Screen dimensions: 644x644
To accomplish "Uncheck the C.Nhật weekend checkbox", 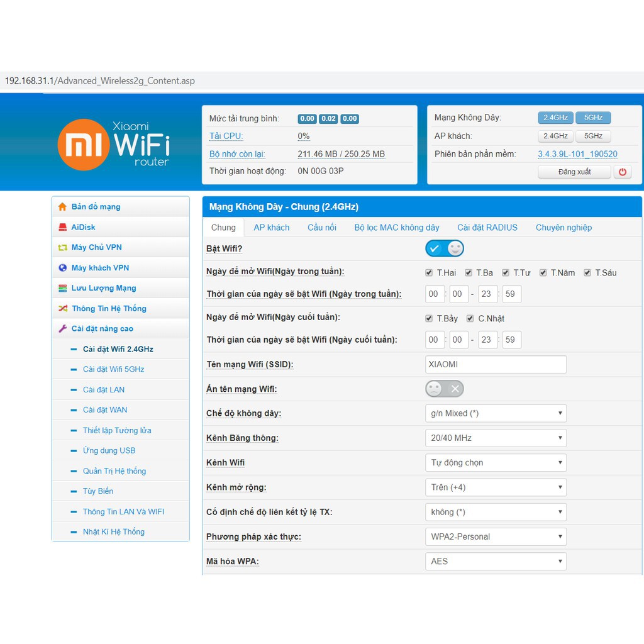I will (470, 318).
